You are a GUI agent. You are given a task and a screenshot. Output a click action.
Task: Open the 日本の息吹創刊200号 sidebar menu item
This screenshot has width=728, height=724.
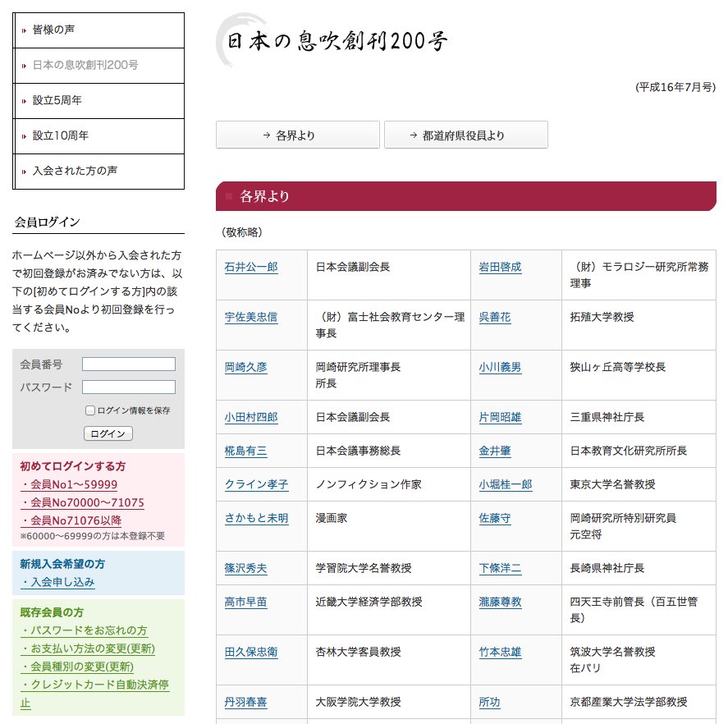click(x=98, y=66)
